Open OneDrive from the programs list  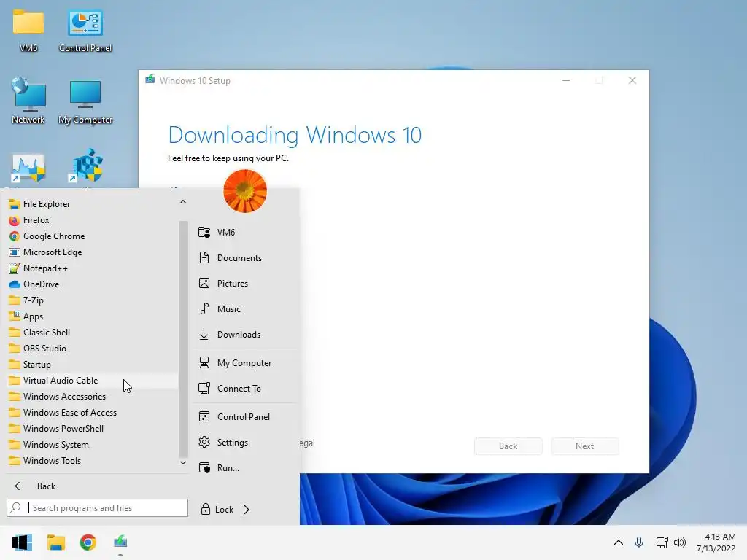pos(93,284)
